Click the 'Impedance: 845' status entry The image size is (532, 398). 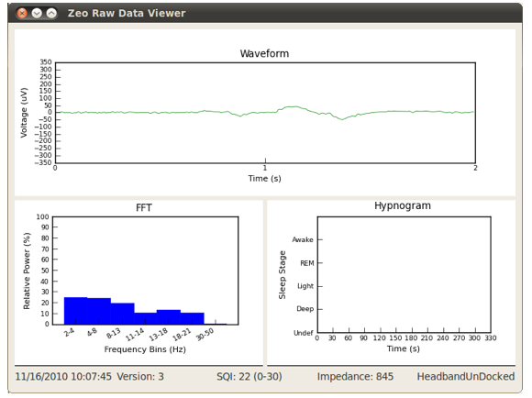tap(355, 376)
